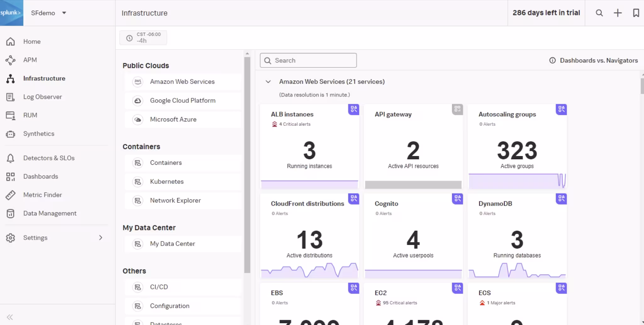The width and height of the screenshot is (644, 325).
Task: Collapse the Amazon Web Services section
Action: [268, 82]
